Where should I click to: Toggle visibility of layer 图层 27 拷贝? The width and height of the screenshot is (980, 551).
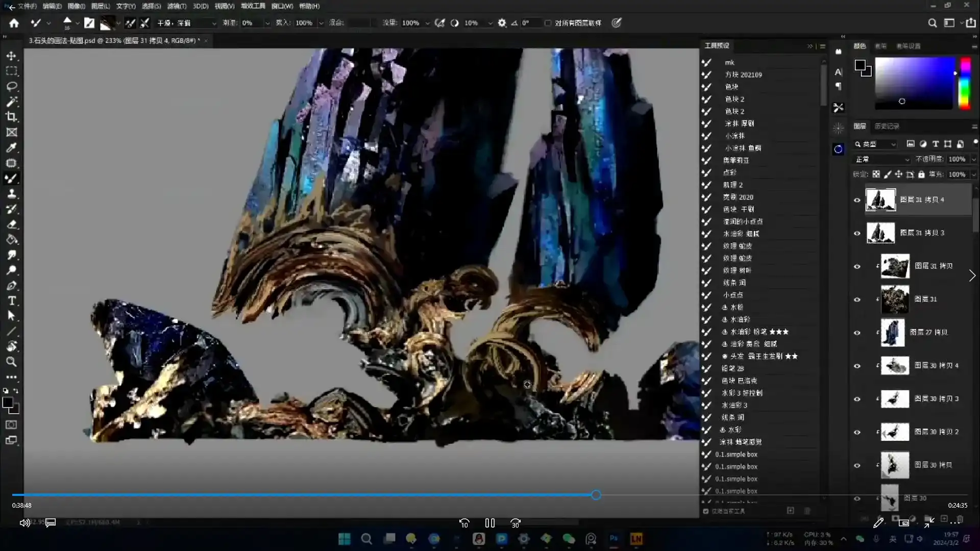[857, 333]
